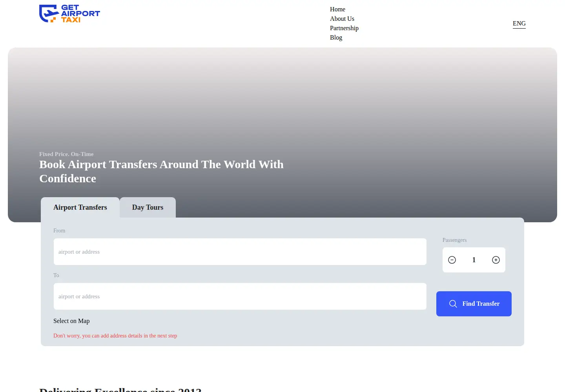Click the 'Fixed Price. On-Time' tagline
The image size is (565, 392).
[x=66, y=154]
